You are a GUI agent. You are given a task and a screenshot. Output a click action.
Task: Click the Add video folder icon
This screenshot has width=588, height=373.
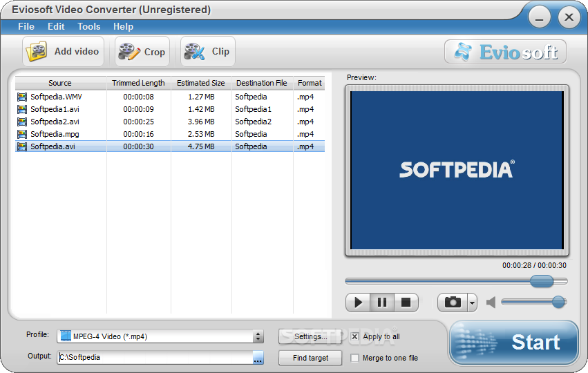tap(37, 51)
